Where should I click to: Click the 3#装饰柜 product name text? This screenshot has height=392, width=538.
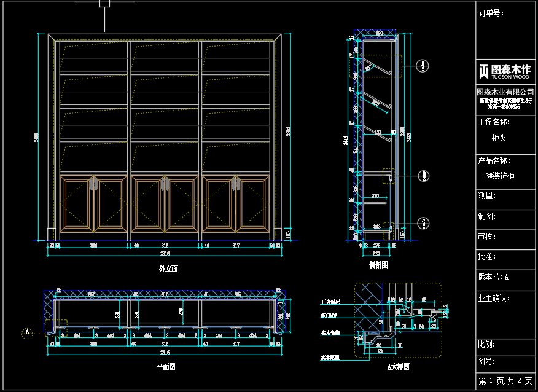coord(500,176)
